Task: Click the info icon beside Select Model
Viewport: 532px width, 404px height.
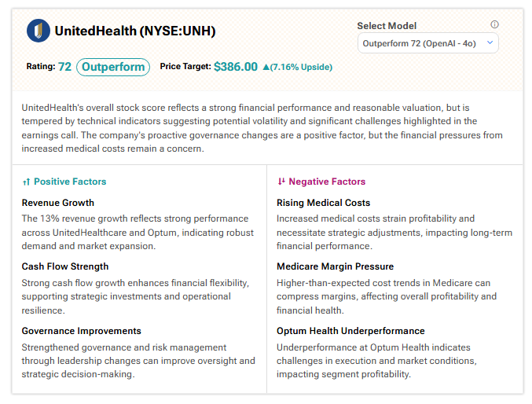Action: (x=494, y=24)
